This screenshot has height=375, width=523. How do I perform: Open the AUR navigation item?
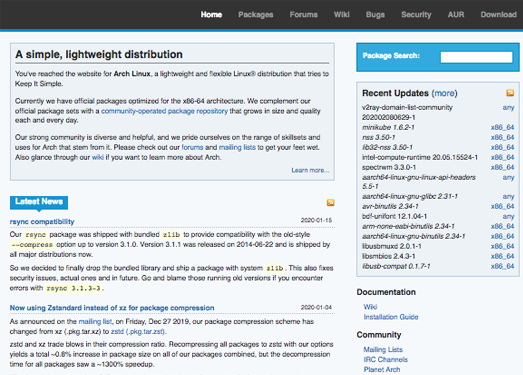pos(456,15)
